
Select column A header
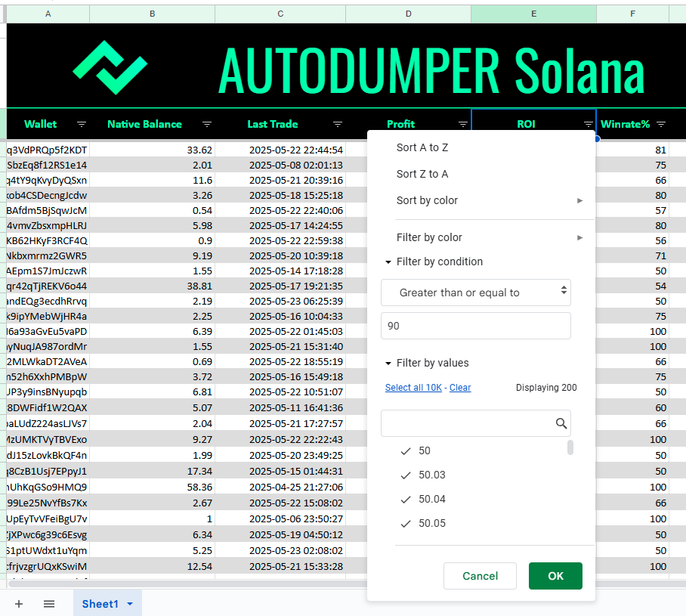(48, 14)
